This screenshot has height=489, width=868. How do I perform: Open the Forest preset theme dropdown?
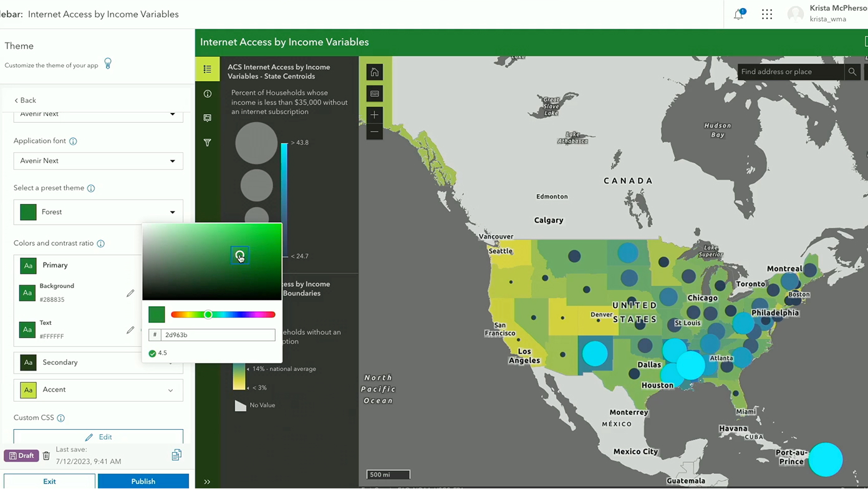tap(99, 212)
